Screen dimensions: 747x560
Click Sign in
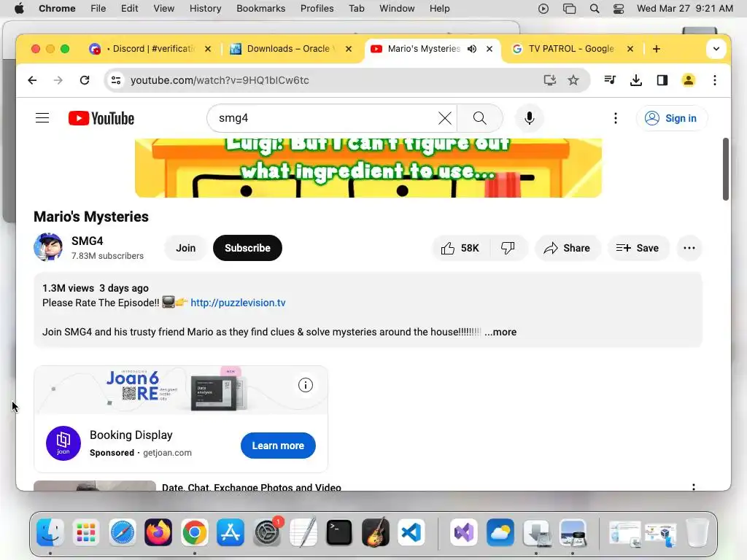point(671,118)
